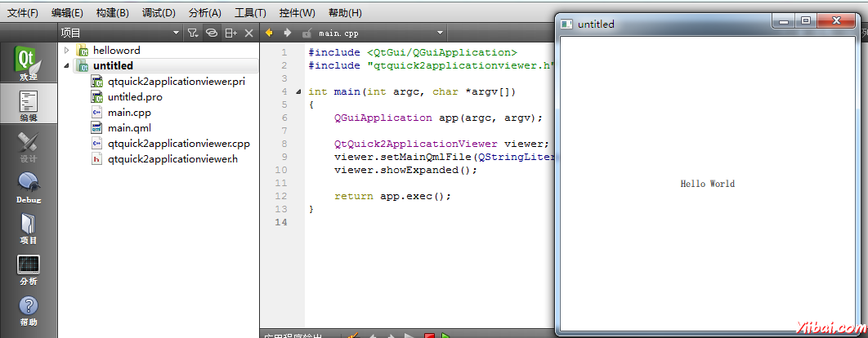Open the Qt Welcome (欢迎) mode
Screen dimensions: 868x338
pyautogui.click(x=28, y=64)
